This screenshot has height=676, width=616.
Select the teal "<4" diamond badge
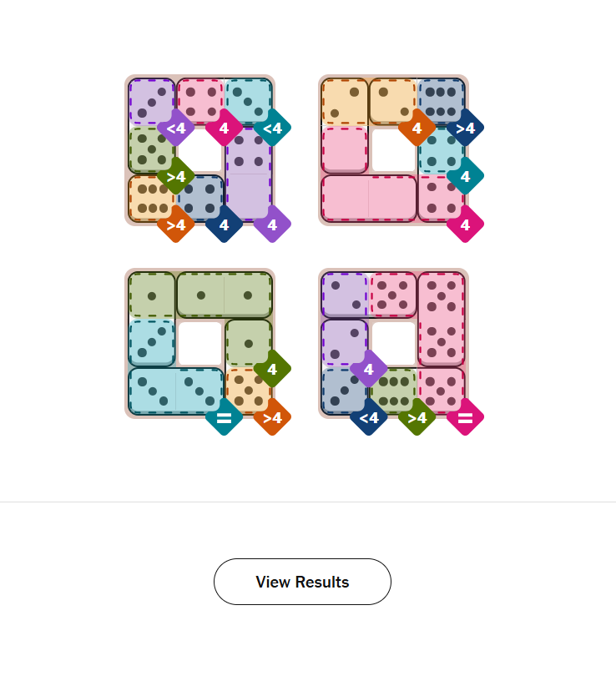[272, 128]
